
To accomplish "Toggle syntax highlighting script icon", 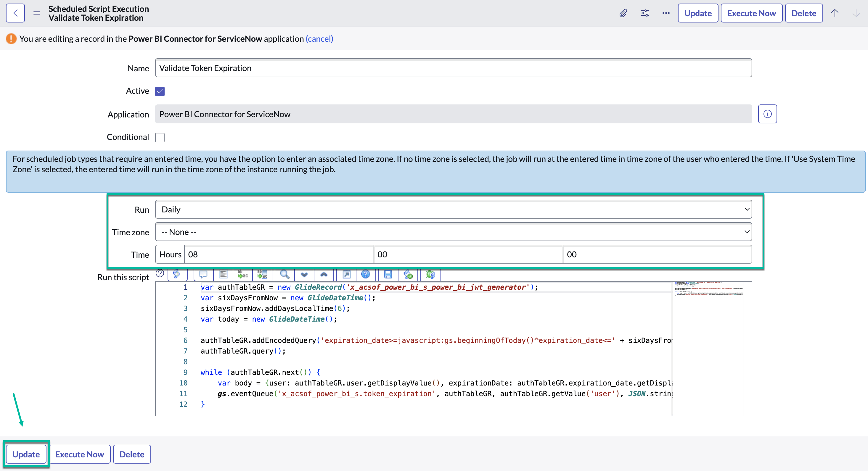I will (176, 274).
